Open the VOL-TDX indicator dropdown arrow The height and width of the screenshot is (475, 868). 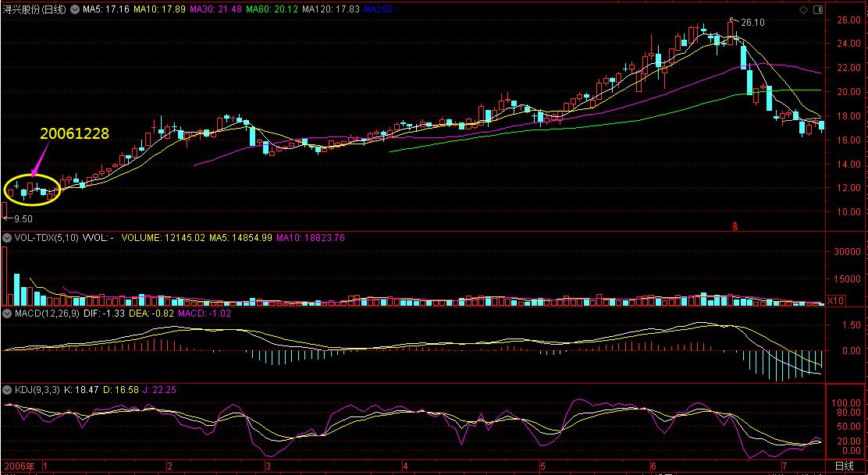(6, 237)
